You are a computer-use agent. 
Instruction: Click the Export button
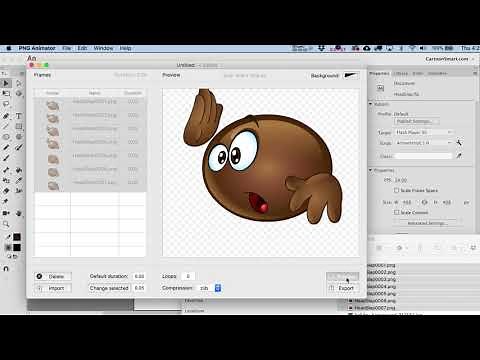click(x=343, y=288)
